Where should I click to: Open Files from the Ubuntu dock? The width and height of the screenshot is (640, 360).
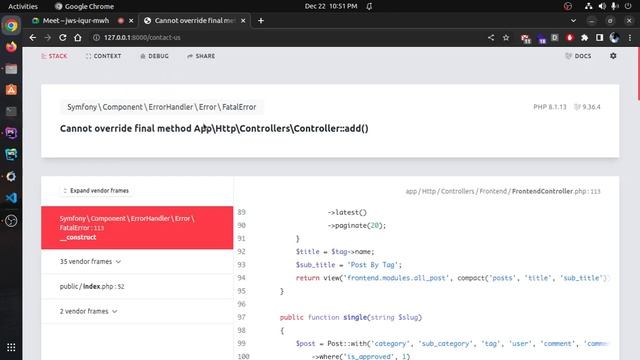click(11, 69)
